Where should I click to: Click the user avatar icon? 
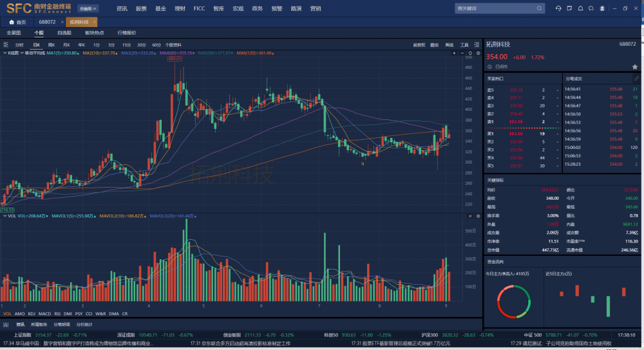click(x=602, y=8)
